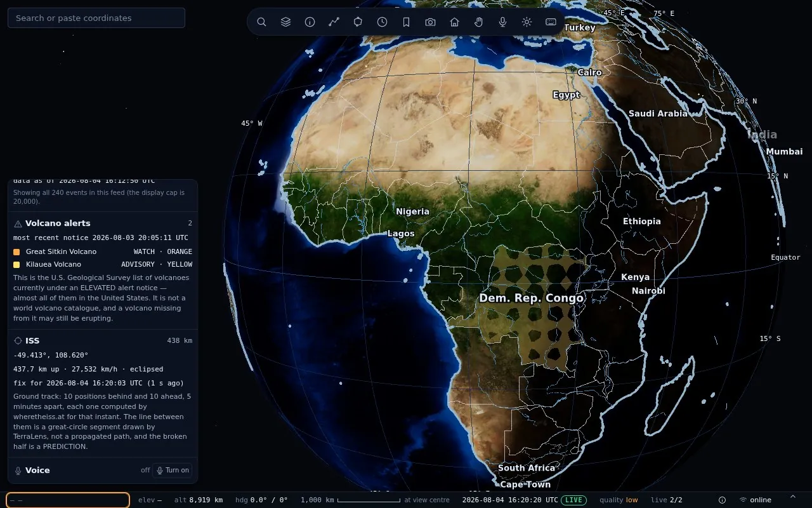Click the status bar info circle icon
812x508 pixels.
tap(722, 500)
